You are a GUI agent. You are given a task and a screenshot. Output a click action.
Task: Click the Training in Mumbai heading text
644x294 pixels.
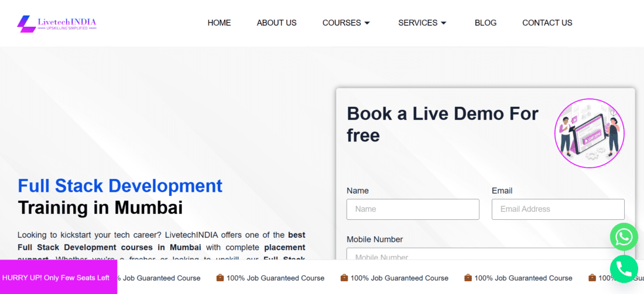[x=100, y=207]
